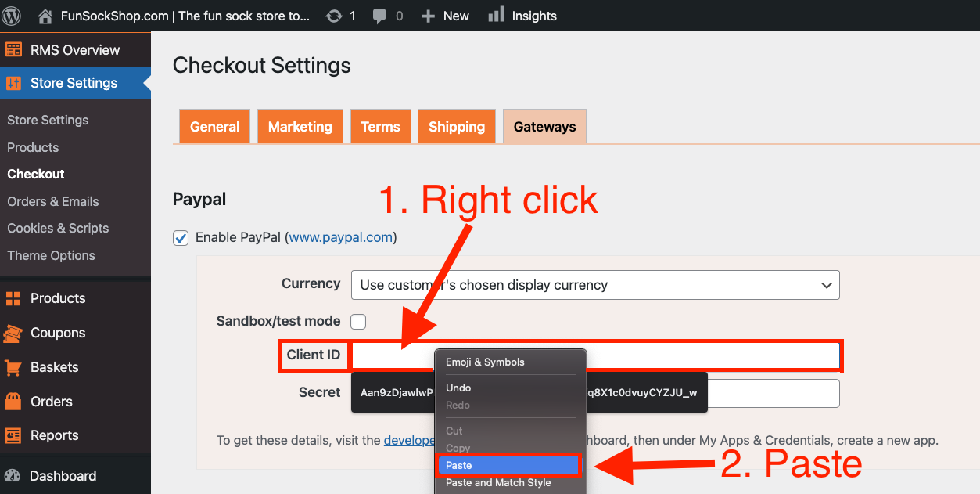
Task: Open Orders & Emails submenu item
Action: [x=53, y=201]
